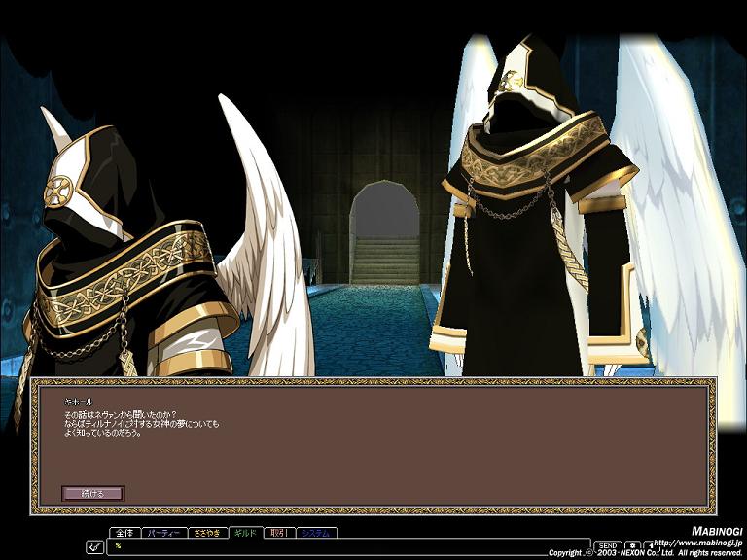This screenshot has height=560, width=747.
Task: Click dialogue line よく知っているのだろう
Action: click(103, 434)
